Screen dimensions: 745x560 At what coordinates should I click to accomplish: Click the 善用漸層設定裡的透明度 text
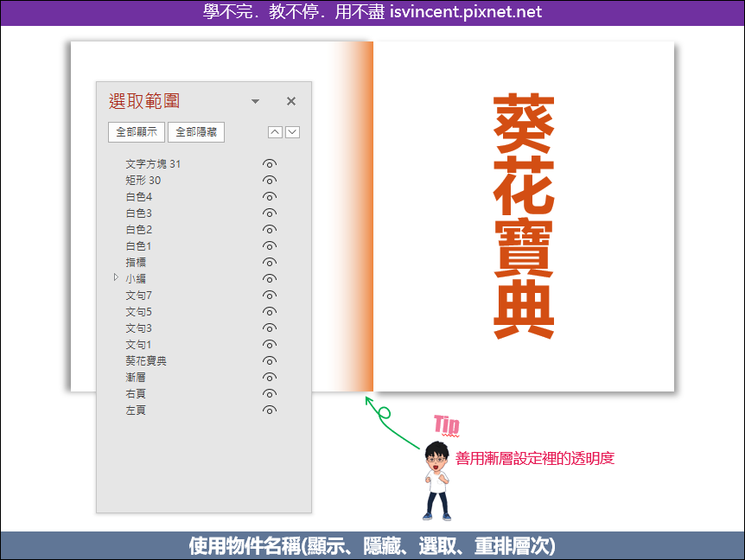coord(535,458)
